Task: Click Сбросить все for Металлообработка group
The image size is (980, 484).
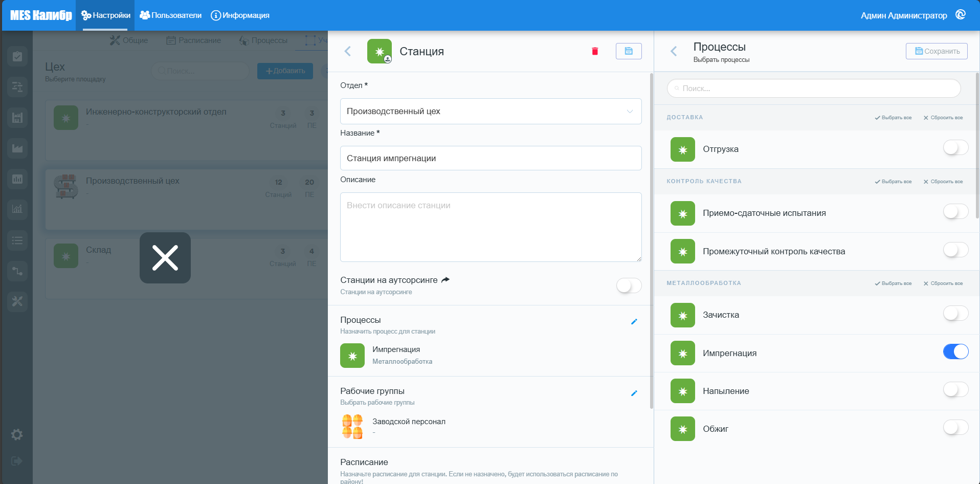Action: (943, 283)
